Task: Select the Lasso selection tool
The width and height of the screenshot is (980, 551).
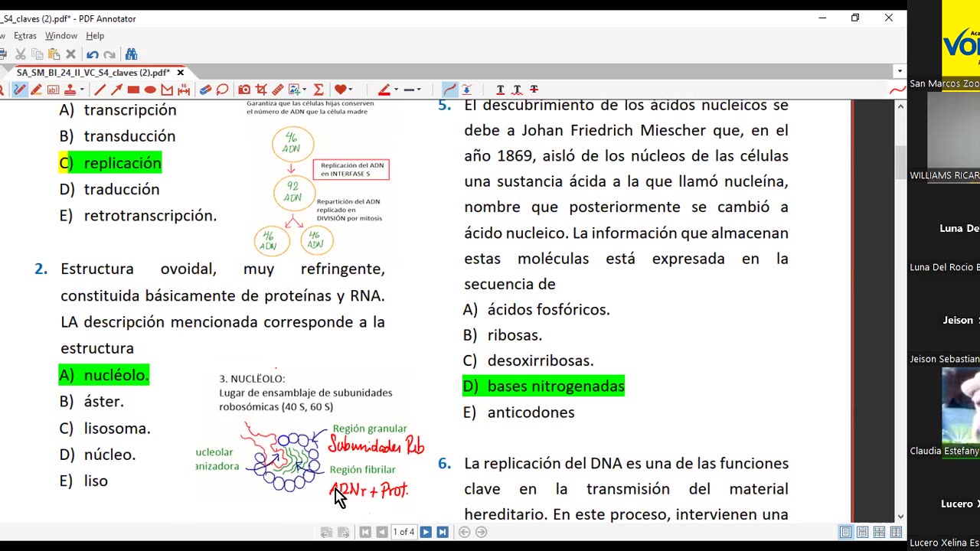Action: pos(222,90)
